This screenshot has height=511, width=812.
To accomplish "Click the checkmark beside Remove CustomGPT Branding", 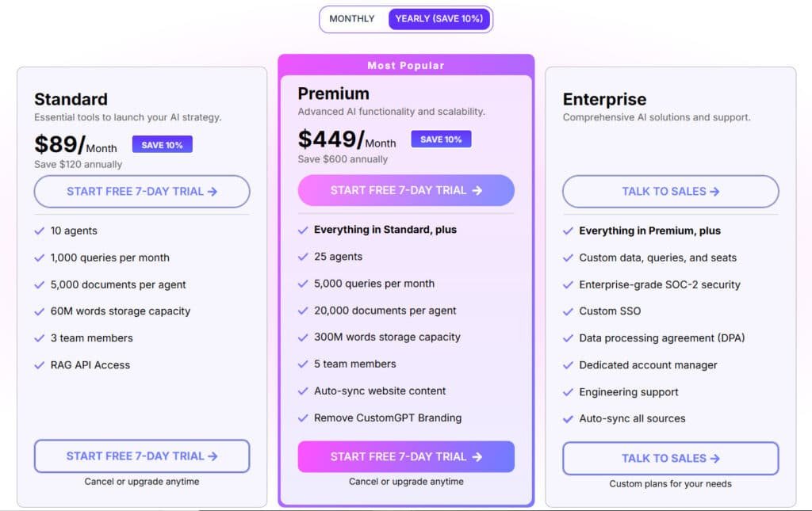I will click(303, 418).
